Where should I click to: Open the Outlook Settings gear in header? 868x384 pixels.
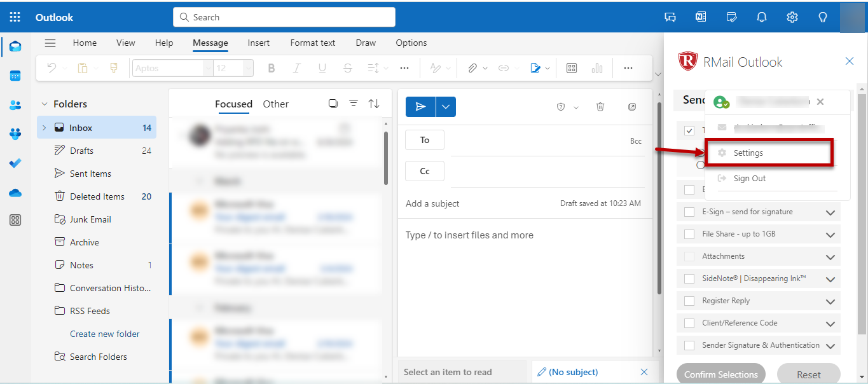tap(792, 17)
